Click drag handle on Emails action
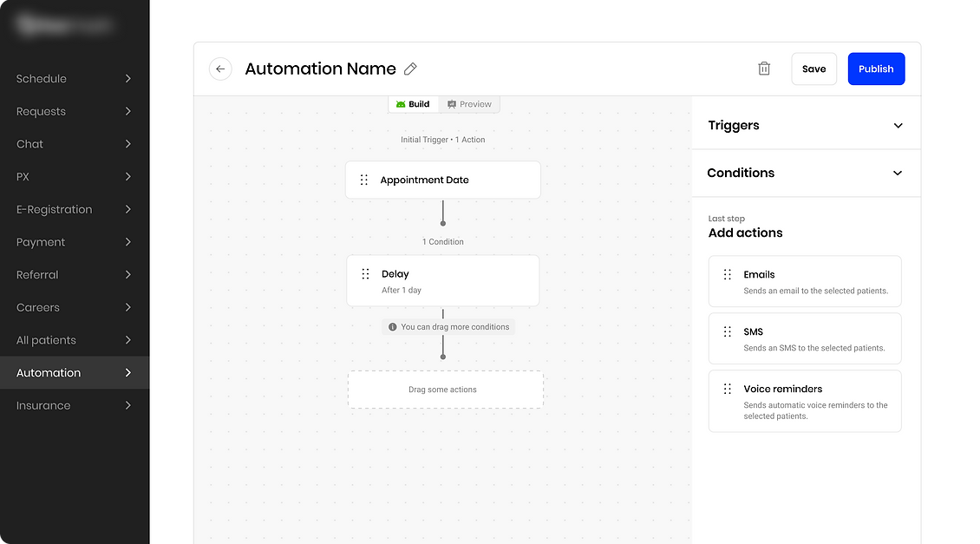 (x=728, y=275)
